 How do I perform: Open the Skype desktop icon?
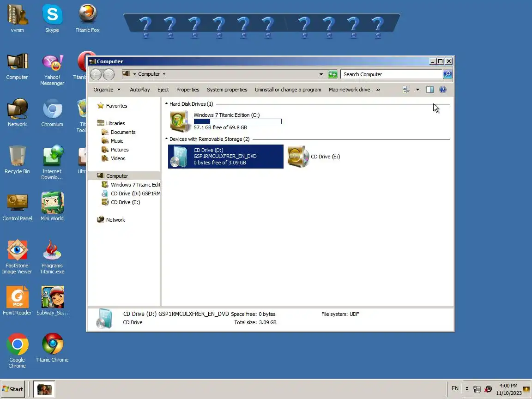tap(52, 18)
